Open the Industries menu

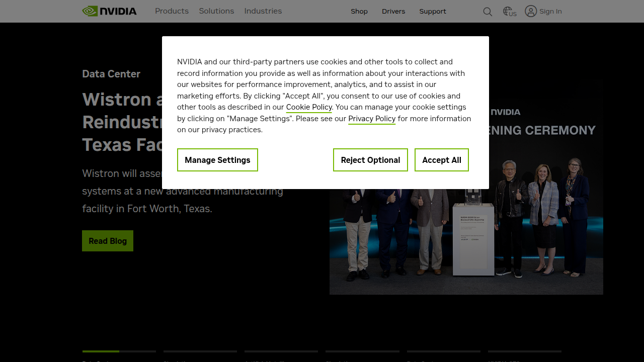pos(263,11)
